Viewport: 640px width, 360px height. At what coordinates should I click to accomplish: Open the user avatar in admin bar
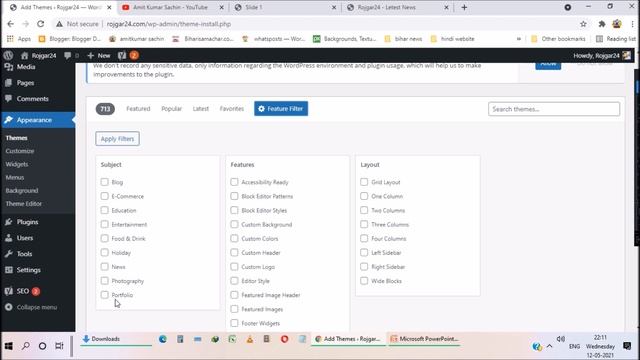point(627,56)
